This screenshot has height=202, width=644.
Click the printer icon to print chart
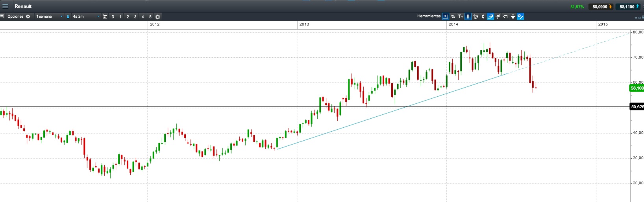click(513, 17)
